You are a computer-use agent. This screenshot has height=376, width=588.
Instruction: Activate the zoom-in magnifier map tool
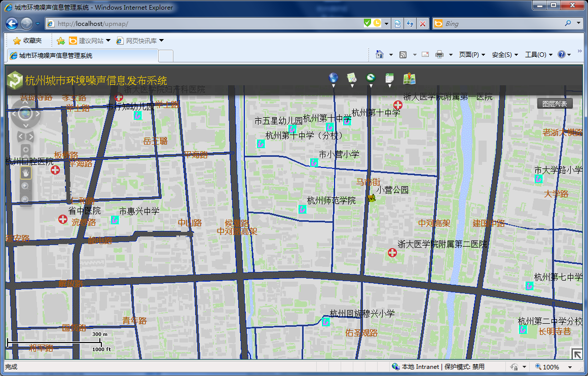[x=25, y=185]
